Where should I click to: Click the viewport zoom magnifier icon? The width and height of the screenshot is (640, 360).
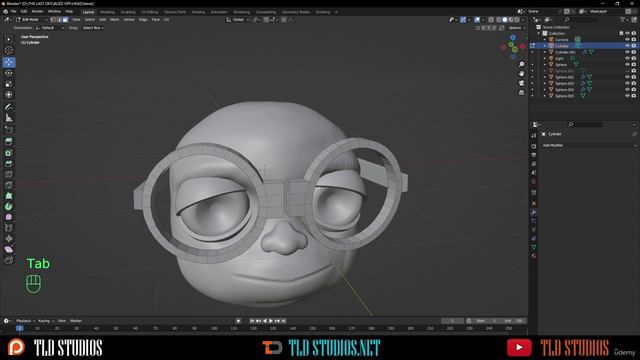tap(521, 64)
